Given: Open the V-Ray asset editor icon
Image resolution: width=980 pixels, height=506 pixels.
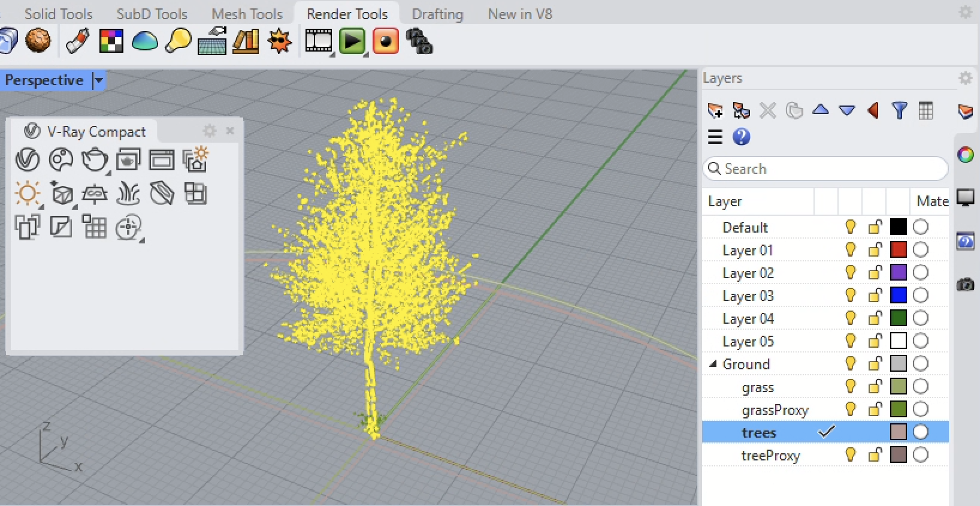Looking at the screenshot, I should coord(28,160).
